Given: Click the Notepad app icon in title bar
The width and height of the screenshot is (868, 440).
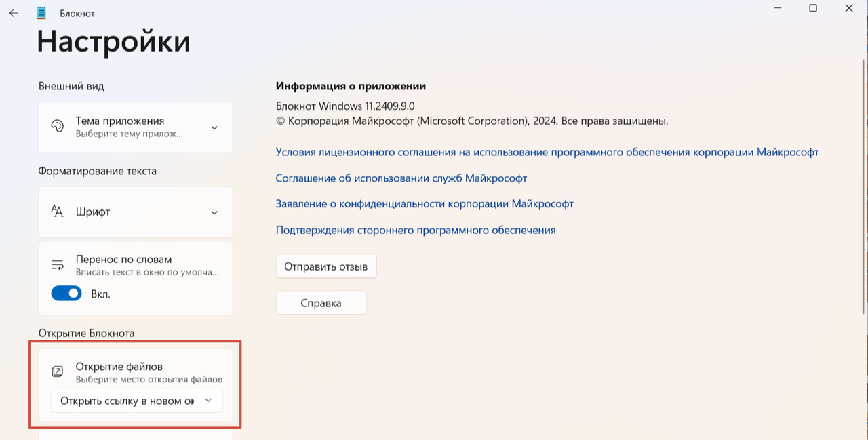Looking at the screenshot, I should [41, 13].
